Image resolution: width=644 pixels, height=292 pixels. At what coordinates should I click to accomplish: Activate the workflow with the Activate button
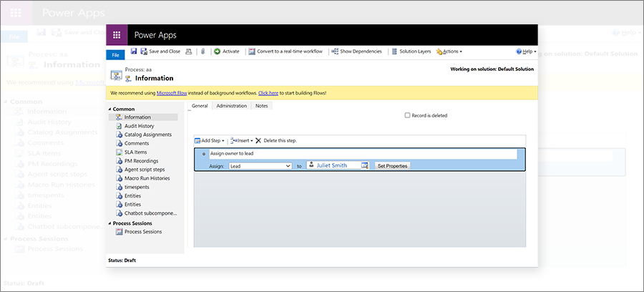tap(227, 52)
